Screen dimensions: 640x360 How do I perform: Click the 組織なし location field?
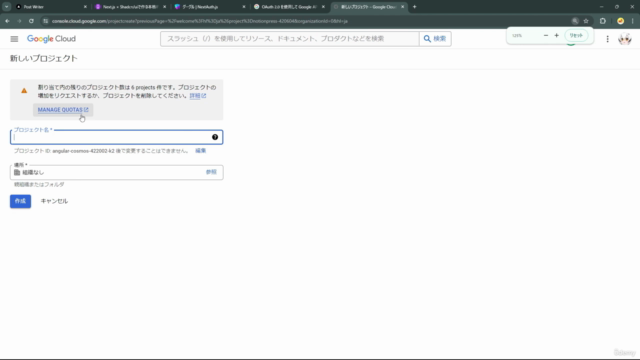pos(116,172)
